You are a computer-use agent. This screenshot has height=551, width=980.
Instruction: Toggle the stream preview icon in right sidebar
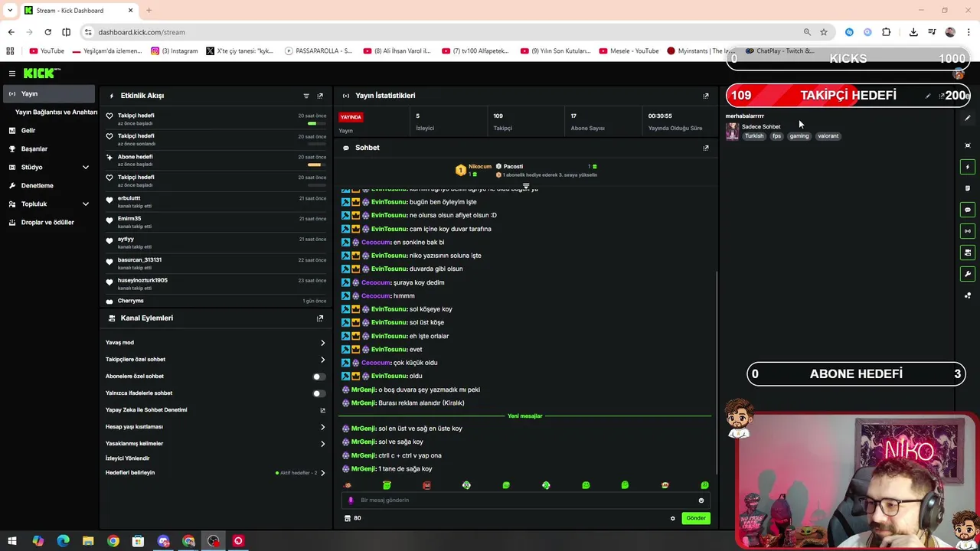pyautogui.click(x=968, y=253)
